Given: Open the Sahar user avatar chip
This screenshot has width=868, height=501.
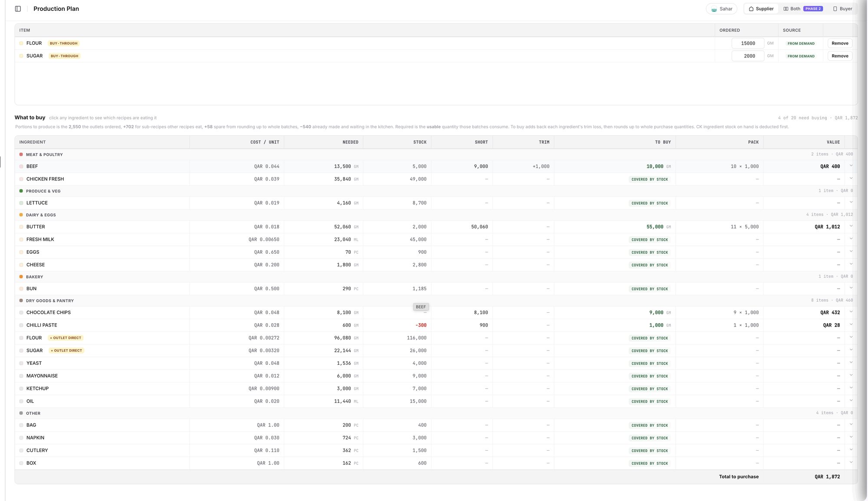Looking at the screenshot, I should [x=721, y=9].
